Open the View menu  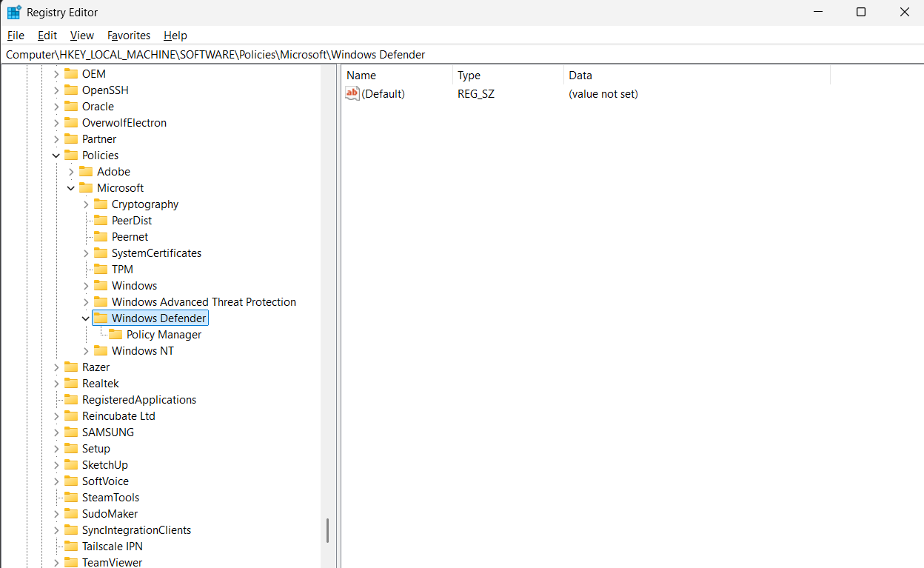pyautogui.click(x=82, y=36)
